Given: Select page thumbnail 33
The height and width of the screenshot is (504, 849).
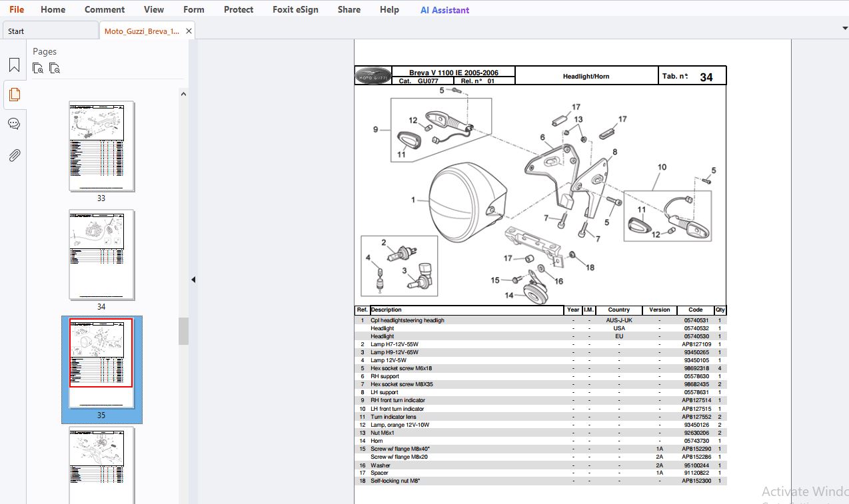Looking at the screenshot, I should pyautogui.click(x=101, y=146).
